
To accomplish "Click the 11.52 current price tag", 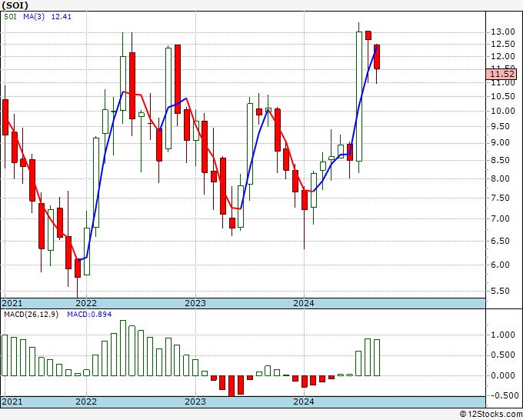I will (x=501, y=74).
